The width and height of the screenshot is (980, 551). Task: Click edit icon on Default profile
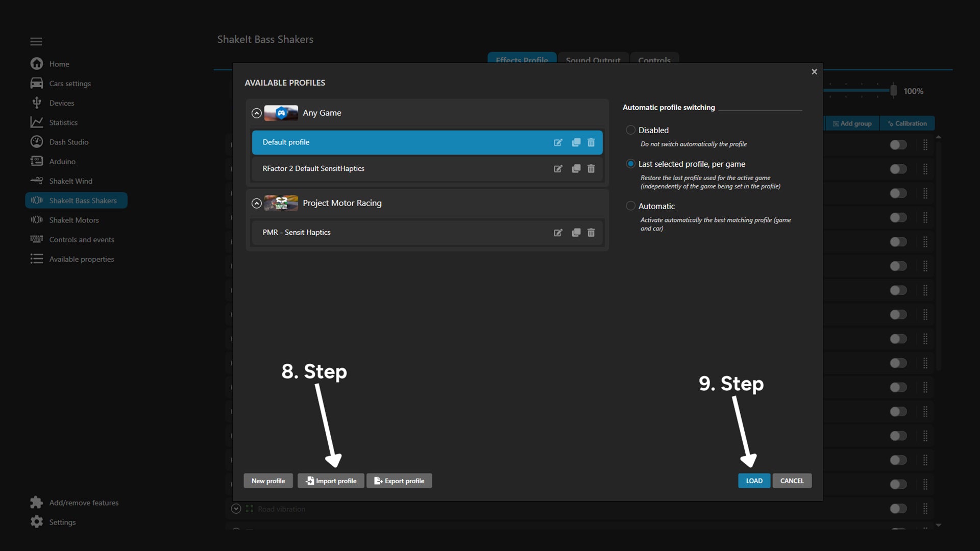(x=558, y=143)
